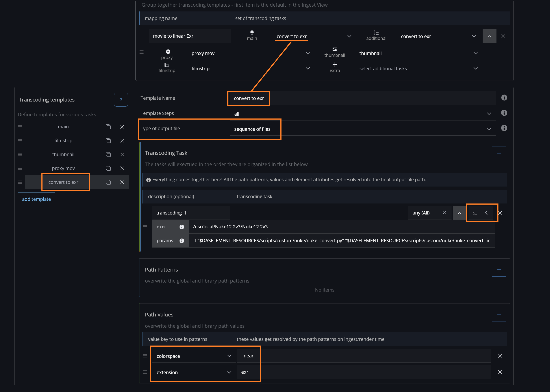This screenshot has height=392, width=550.
Task: Toggle visibility of movie to linear Exr mapping
Action: tap(489, 36)
